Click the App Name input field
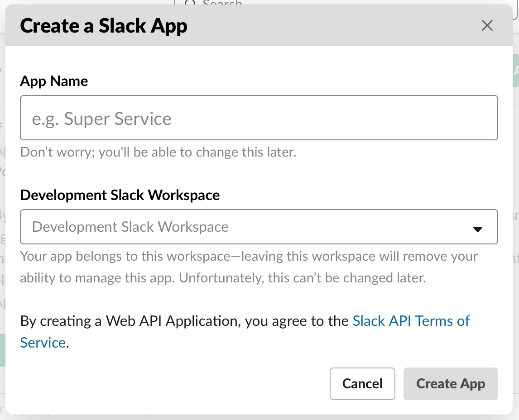This screenshot has height=420, width=519. click(259, 118)
